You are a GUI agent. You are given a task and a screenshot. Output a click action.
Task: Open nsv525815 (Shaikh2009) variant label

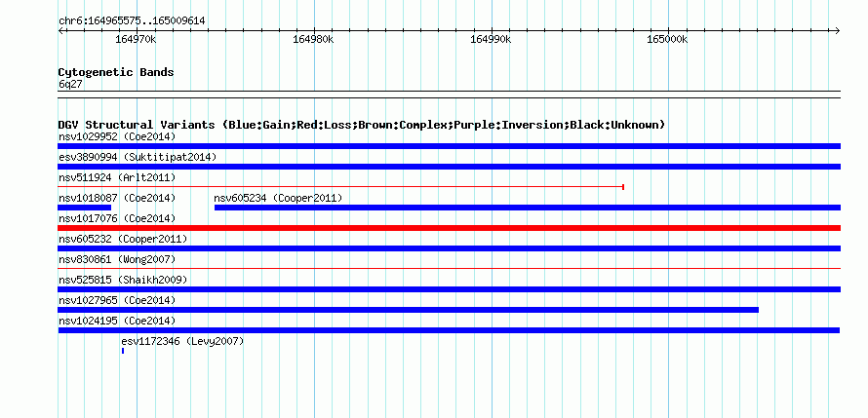click(x=123, y=280)
